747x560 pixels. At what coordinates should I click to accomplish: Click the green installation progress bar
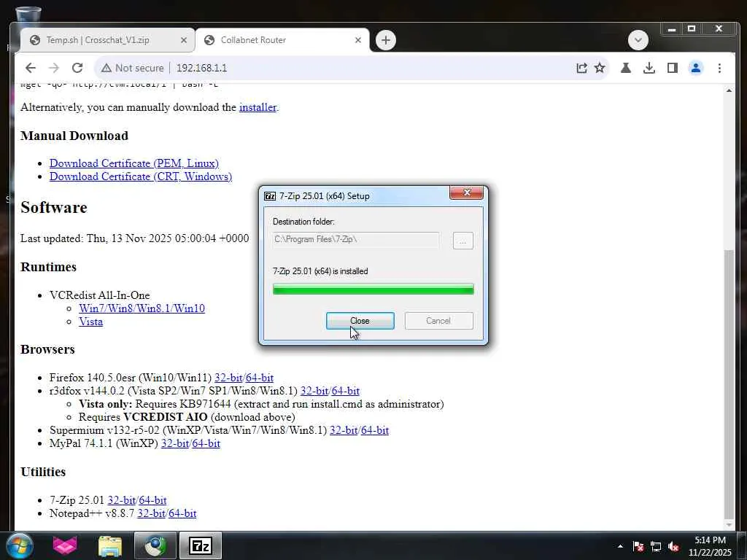(373, 289)
